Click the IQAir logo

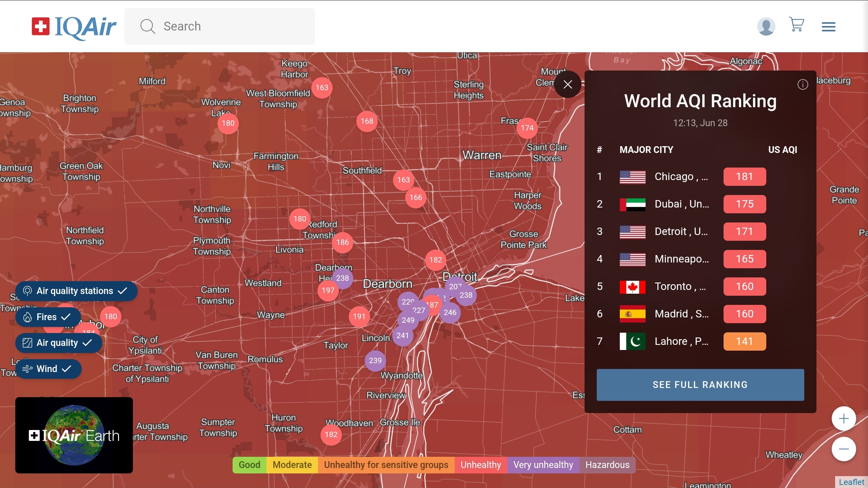coord(74,26)
